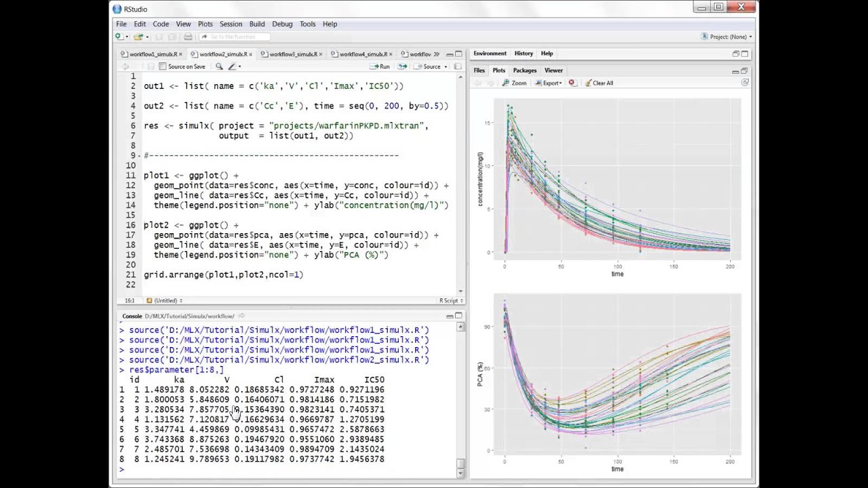Click code line 21 with grid.arrange
Image resolution: width=868 pixels, height=488 pixels.
[x=224, y=274]
